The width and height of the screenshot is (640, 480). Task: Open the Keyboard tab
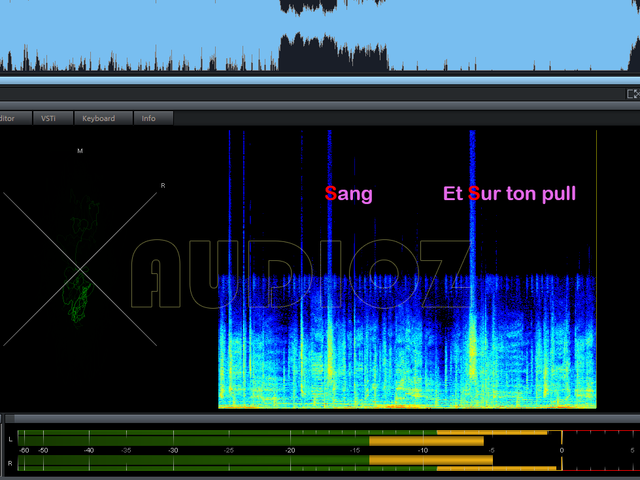(103, 118)
